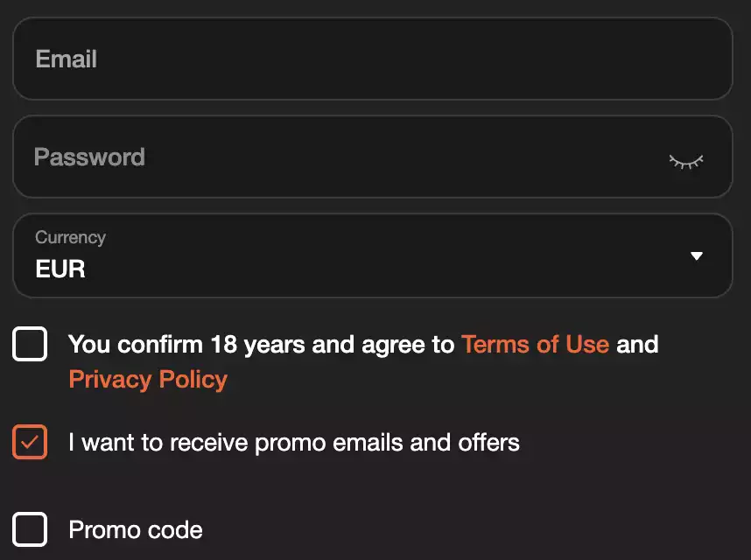The width and height of the screenshot is (751, 560).
Task: Click the selected EUR currency value
Action: click(60, 269)
